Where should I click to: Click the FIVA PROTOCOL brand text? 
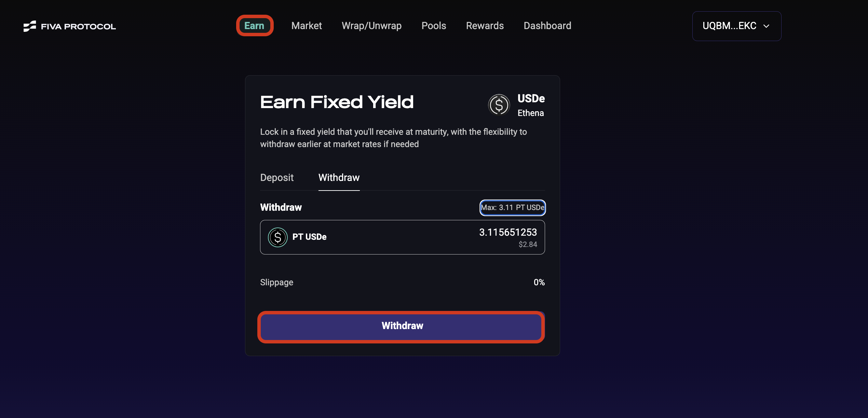tap(78, 26)
